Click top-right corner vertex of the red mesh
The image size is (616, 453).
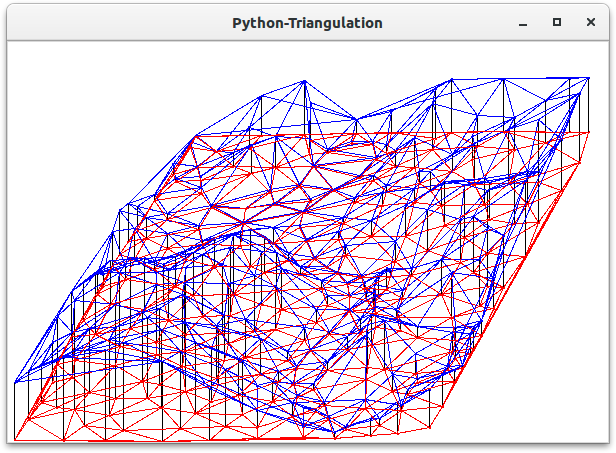click(588, 132)
